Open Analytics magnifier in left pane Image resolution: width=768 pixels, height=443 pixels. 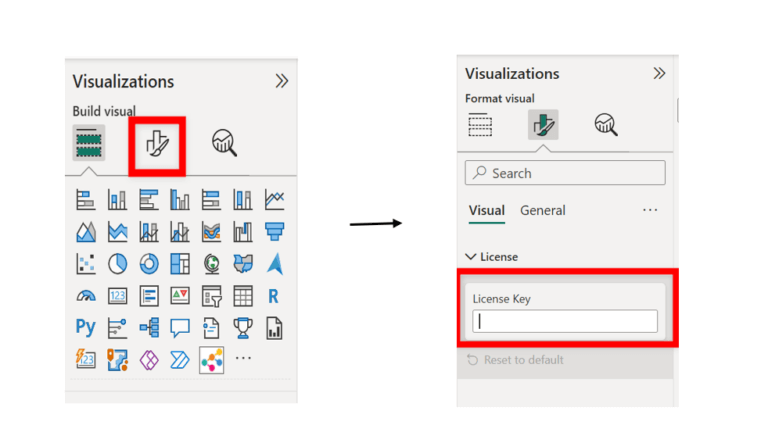coord(224,143)
